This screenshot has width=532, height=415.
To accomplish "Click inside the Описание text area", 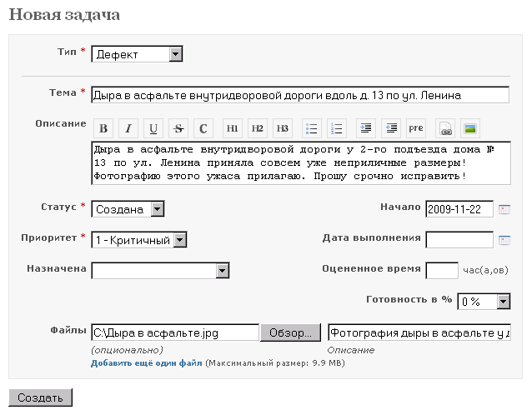I will (x=301, y=163).
